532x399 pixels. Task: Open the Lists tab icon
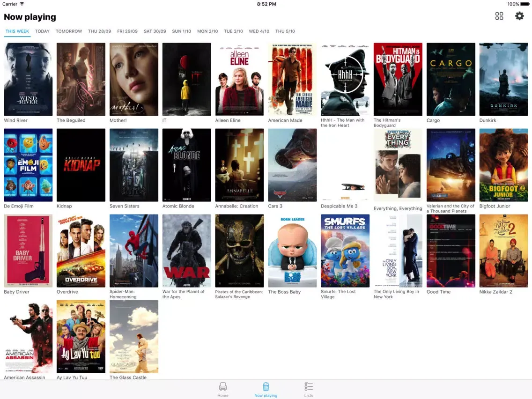coord(309,386)
